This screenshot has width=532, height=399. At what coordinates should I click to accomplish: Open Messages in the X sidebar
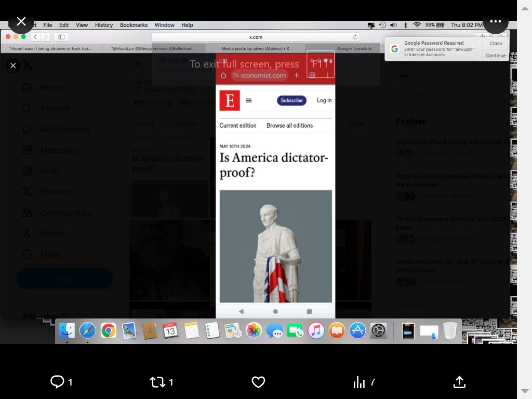tap(50, 150)
